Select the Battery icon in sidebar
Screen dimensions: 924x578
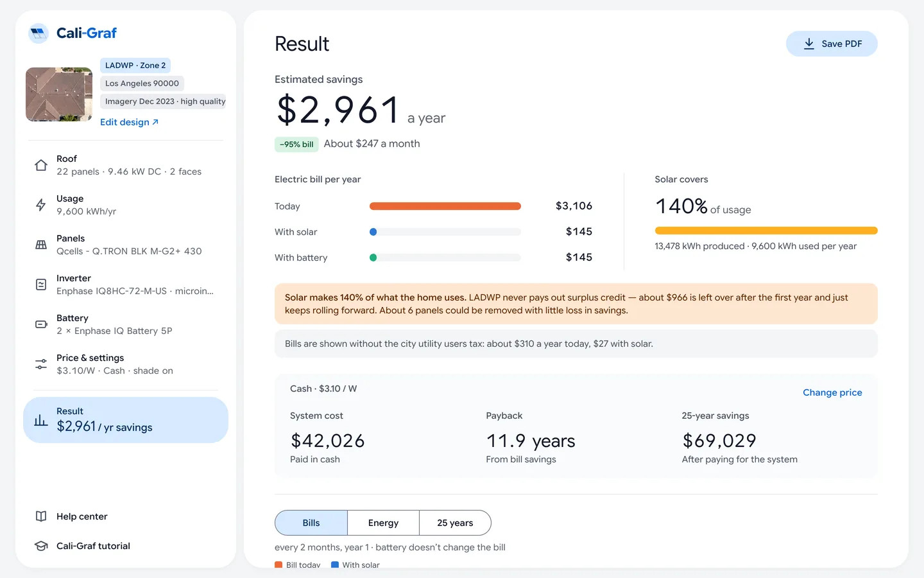point(41,324)
